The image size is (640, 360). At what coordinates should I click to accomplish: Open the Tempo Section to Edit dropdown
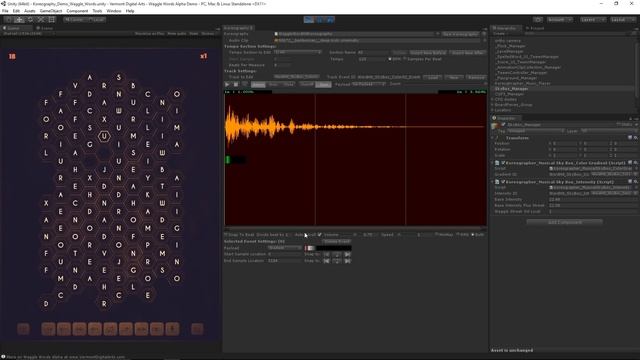tap(297, 53)
